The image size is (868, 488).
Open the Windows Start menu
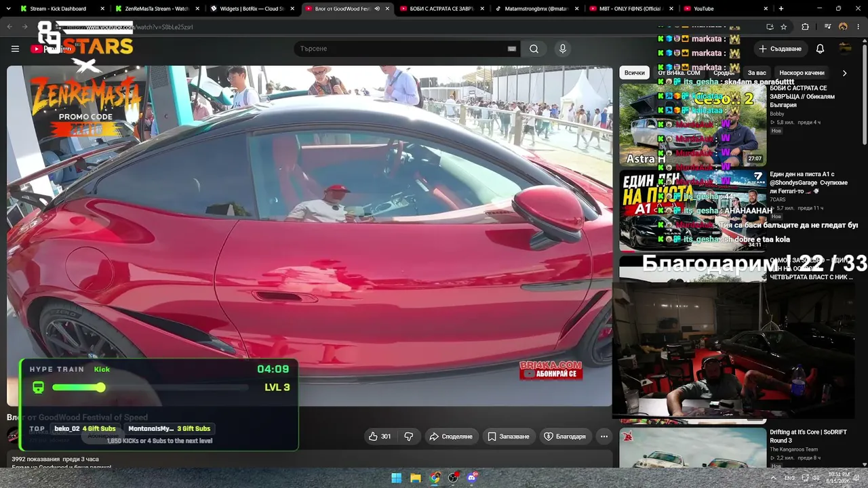click(397, 478)
